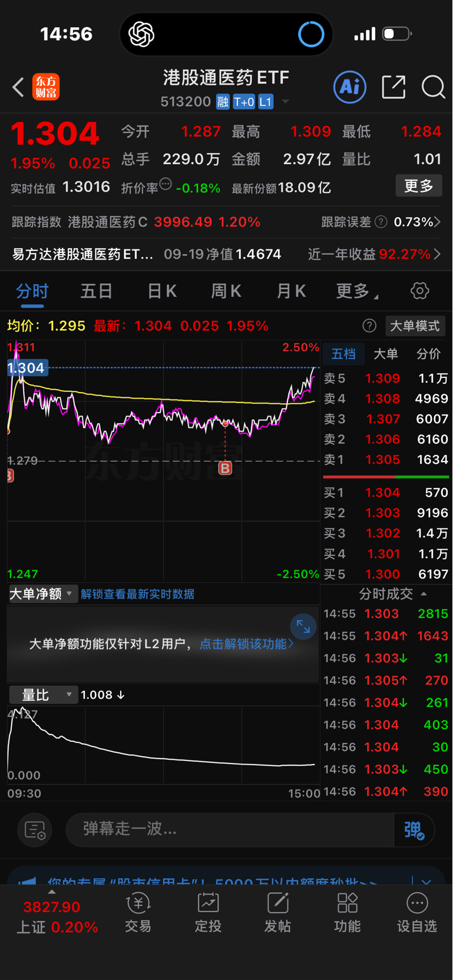
Task: Switch to 大单 tab
Action: tap(386, 354)
